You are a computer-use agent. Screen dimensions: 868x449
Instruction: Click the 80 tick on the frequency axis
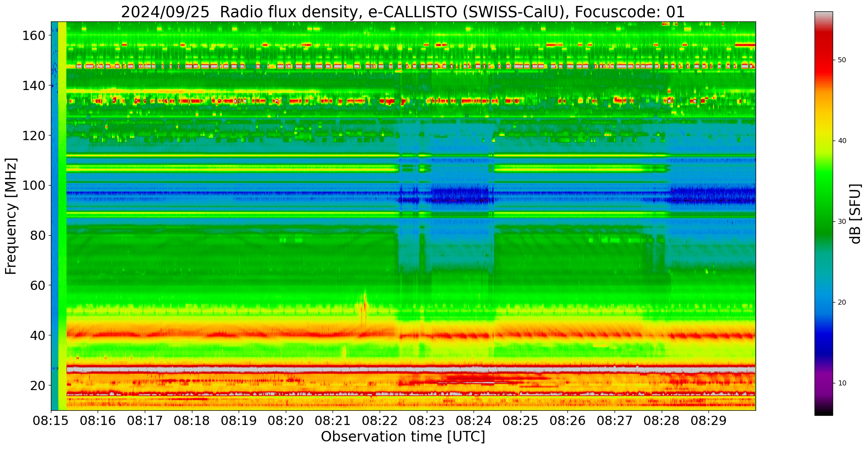coord(38,236)
